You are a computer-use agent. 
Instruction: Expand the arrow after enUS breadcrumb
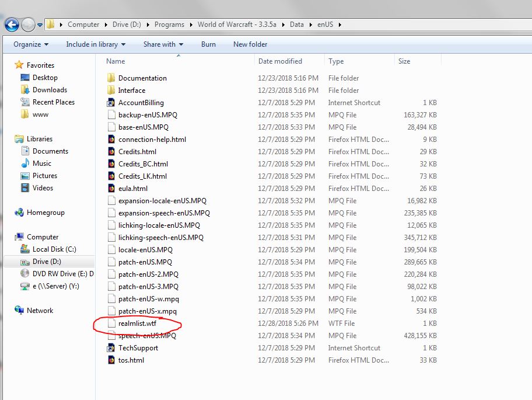(340, 25)
